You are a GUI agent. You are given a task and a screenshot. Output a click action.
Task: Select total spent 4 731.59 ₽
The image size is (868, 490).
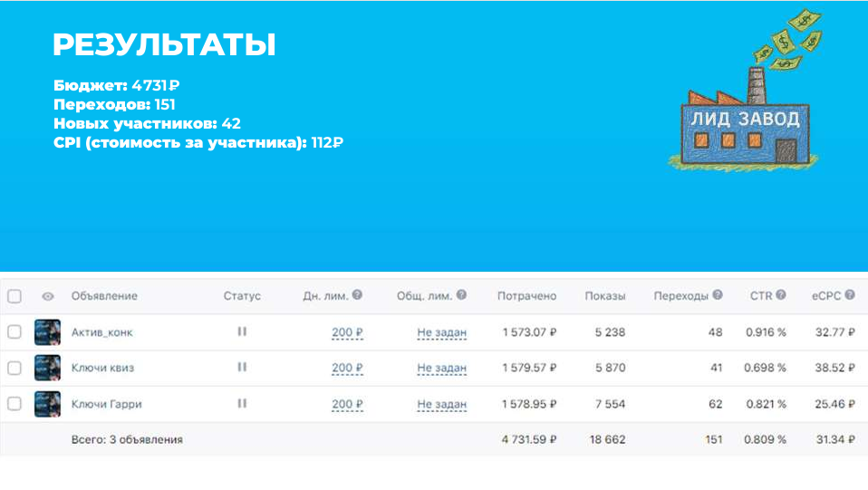[x=529, y=439]
